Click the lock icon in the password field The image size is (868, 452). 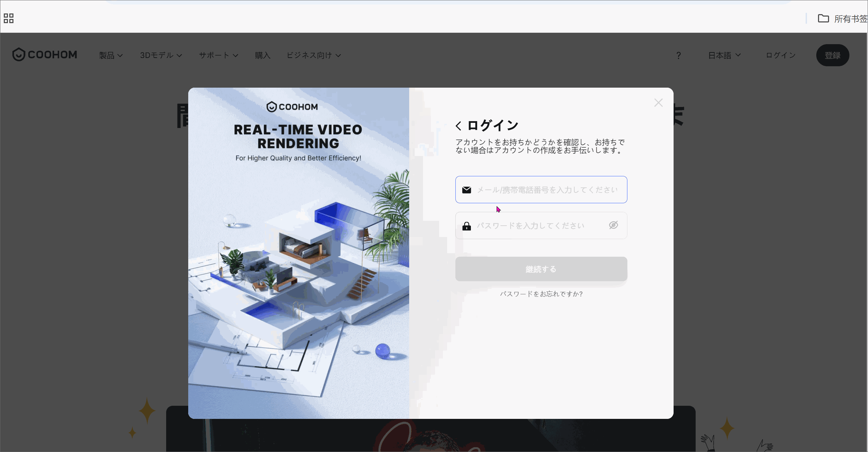pyautogui.click(x=466, y=226)
